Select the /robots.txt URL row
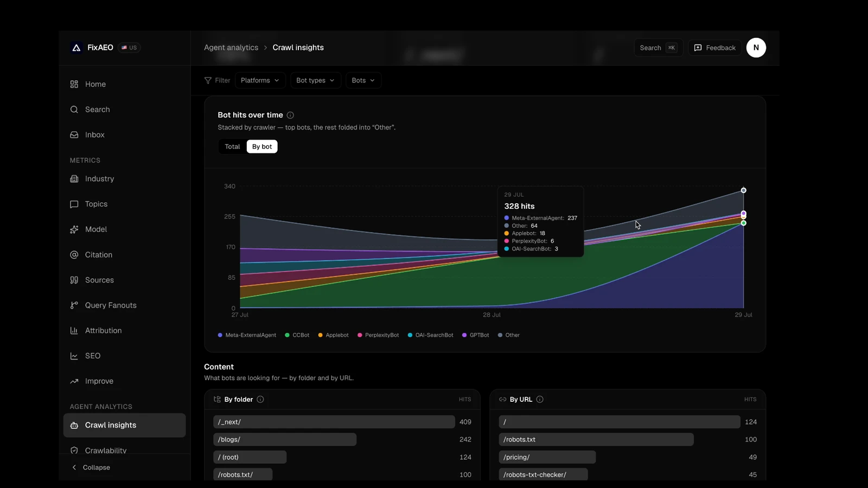The height and width of the screenshot is (488, 868). tap(628, 440)
